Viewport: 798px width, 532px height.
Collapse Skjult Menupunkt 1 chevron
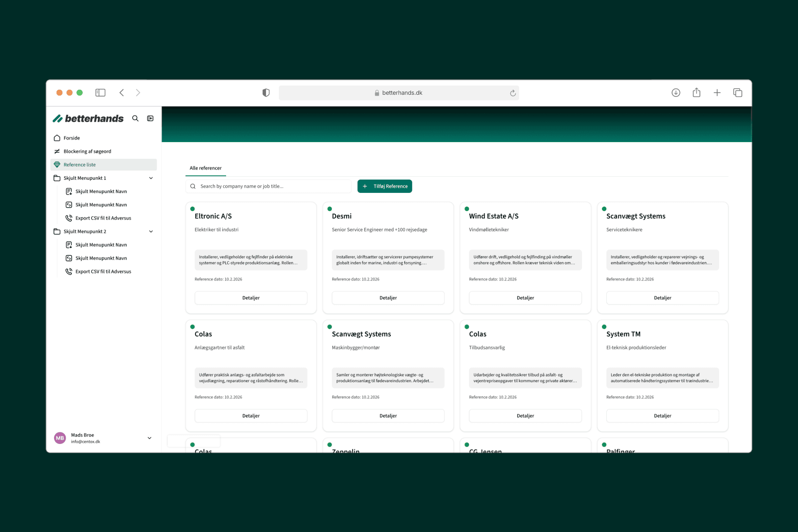pos(151,178)
